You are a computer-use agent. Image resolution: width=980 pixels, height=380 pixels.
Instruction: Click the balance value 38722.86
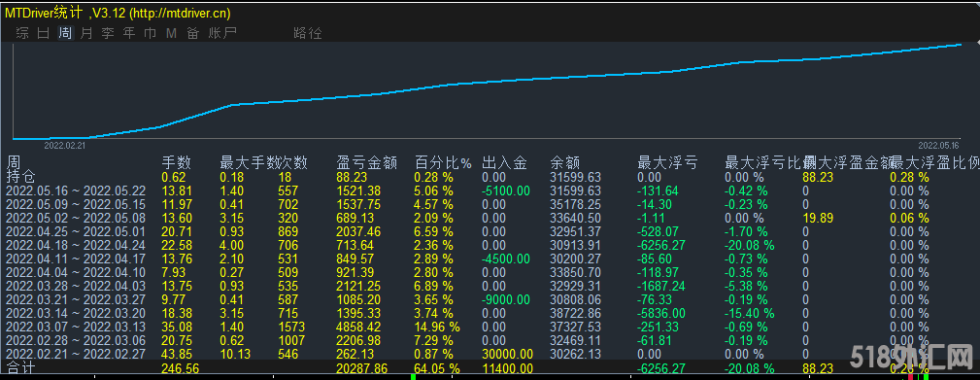pos(576,313)
